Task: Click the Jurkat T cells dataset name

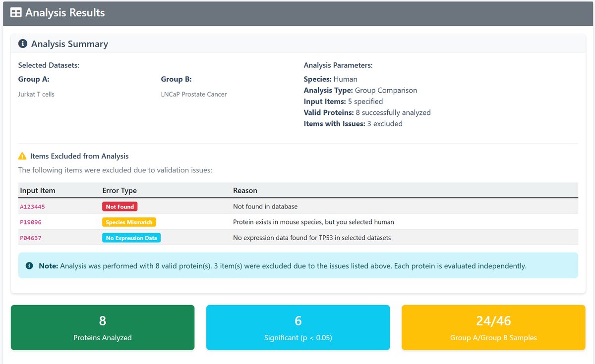Action: click(x=36, y=94)
